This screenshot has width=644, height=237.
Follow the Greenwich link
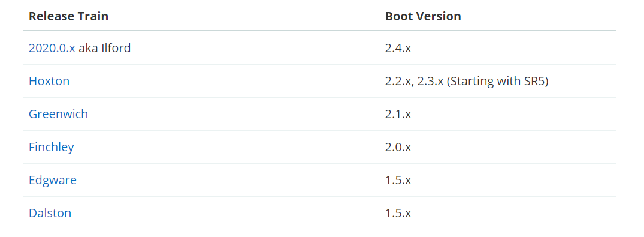(58, 114)
